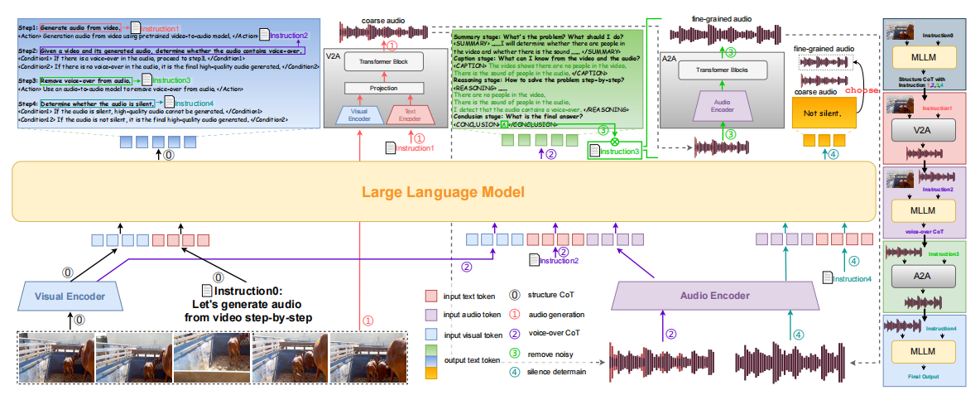Click document icon next to purple Instruction2 in Step2
980x400 pixels.
264,35
